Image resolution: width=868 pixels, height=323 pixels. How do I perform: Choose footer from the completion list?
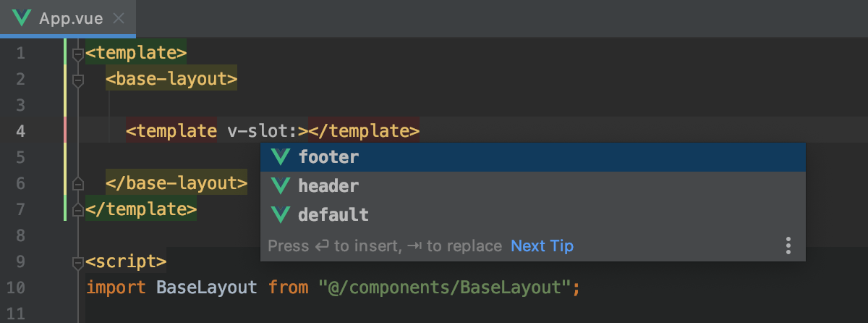(328, 157)
